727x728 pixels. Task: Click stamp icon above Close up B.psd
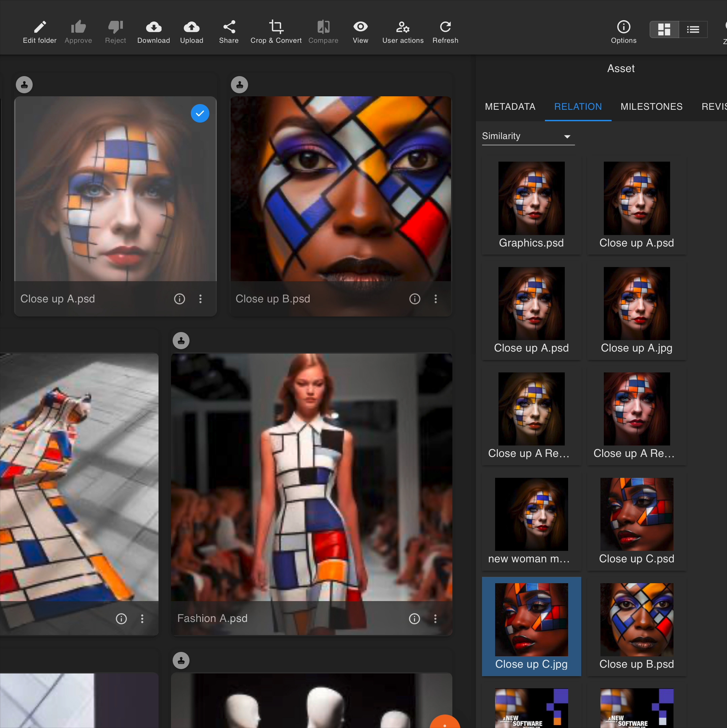pos(240,85)
